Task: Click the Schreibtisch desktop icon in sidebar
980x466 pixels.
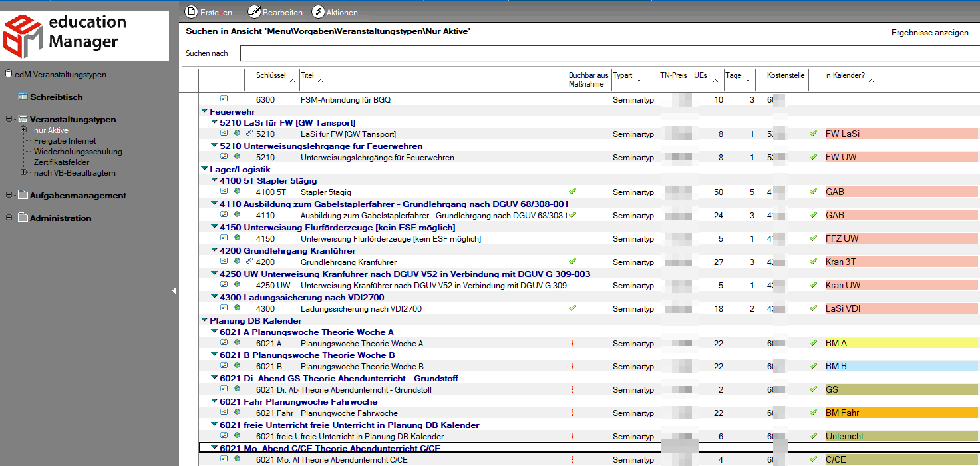Action: [23, 97]
